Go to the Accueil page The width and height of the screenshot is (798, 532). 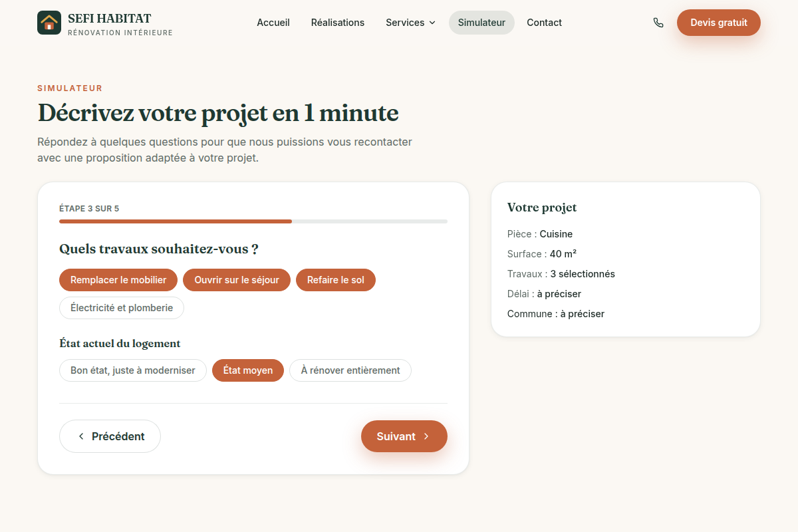(x=273, y=23)
